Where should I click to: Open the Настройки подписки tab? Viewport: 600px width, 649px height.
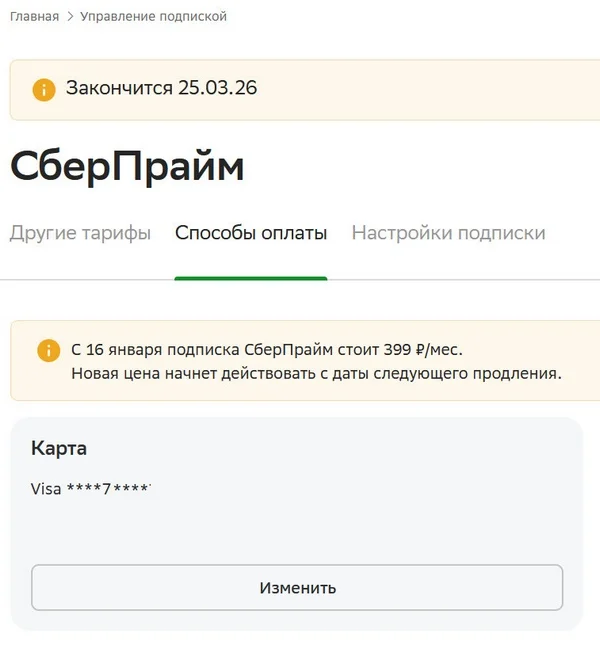449,233
